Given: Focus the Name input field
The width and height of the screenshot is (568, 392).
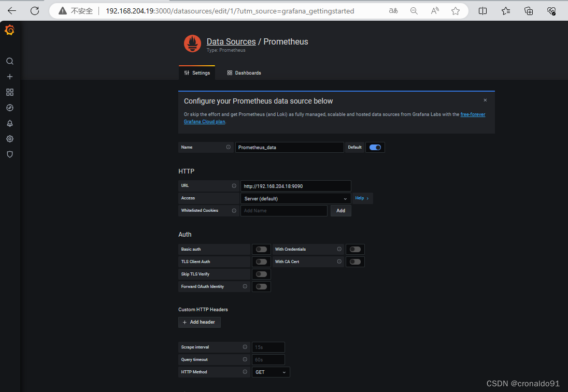Looking at the screenshot, I should coord(289,147).
